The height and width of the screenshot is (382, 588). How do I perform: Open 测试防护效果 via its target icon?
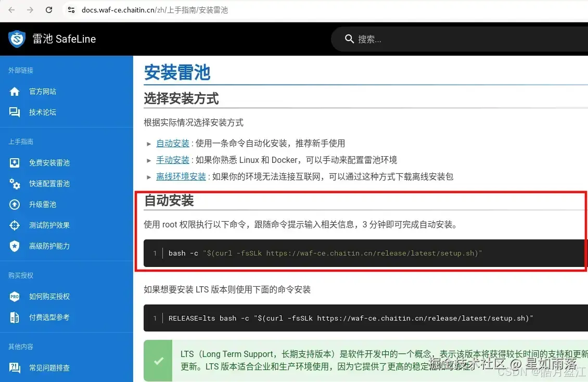tap(14, 225)
